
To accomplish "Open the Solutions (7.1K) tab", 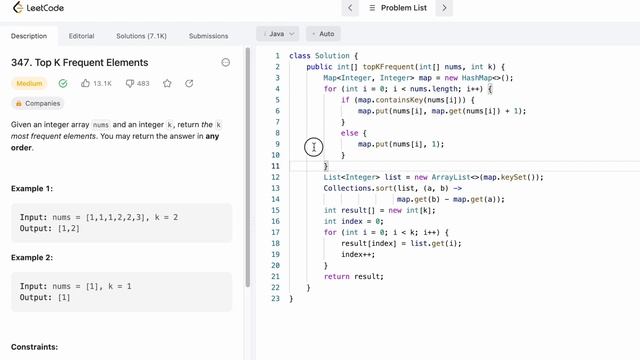I will [141, 36].
